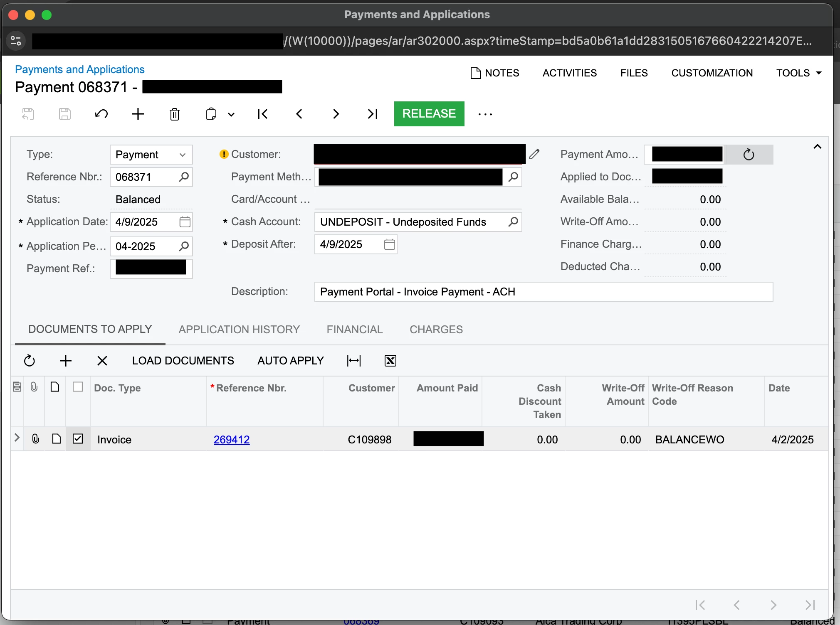Click the fit columns width icon
Image resolution: width=840 pixels, height=625 pixels.
point(354,361)
